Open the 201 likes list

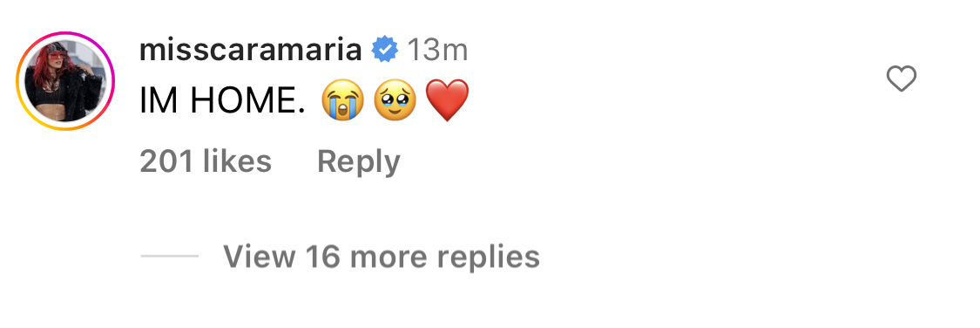point(206,161)
